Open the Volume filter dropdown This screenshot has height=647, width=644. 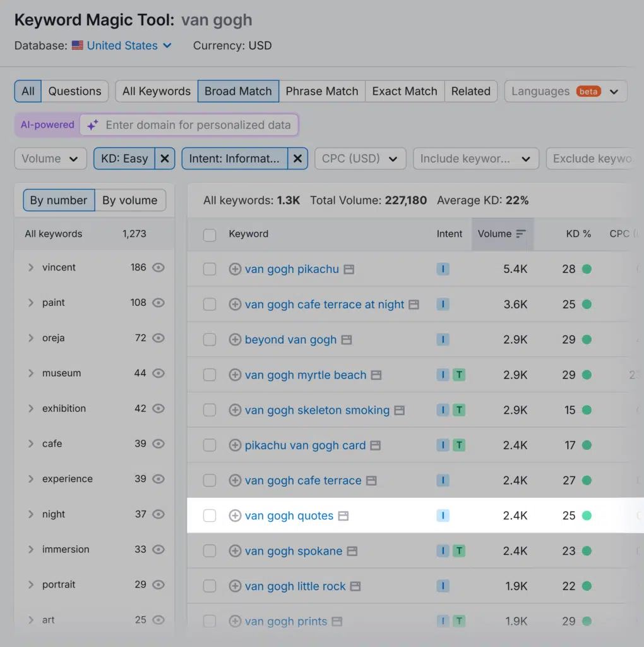51,159
